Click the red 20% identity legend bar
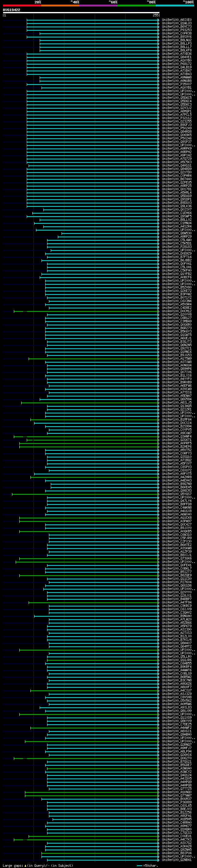The image size is (197, 868). pos(22,6)
